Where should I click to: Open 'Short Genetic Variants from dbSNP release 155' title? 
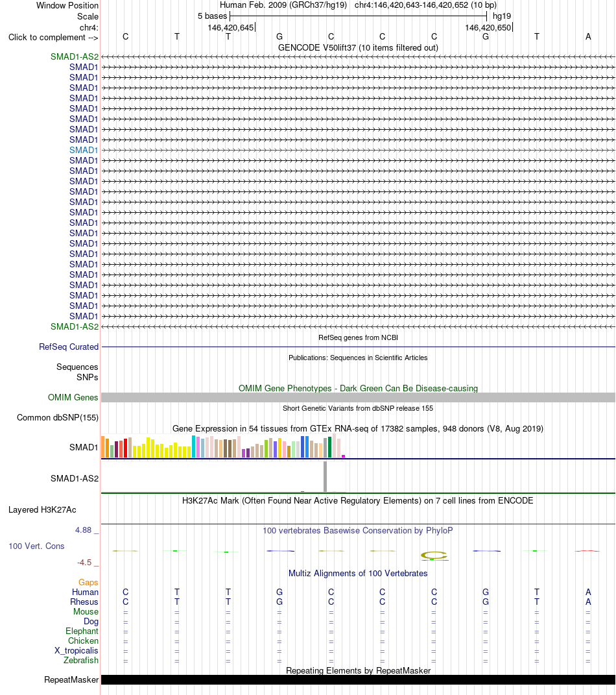pos(359,408)
